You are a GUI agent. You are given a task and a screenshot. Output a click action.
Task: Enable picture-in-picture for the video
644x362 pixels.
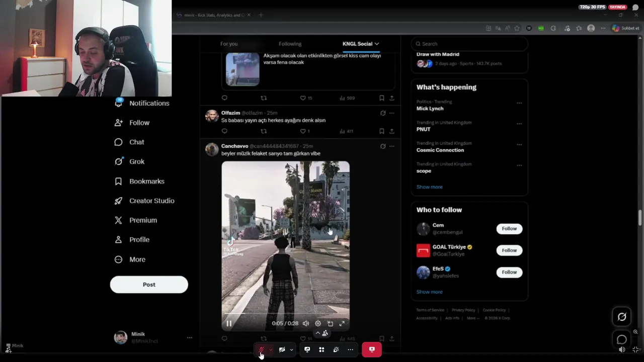(330, 324)
